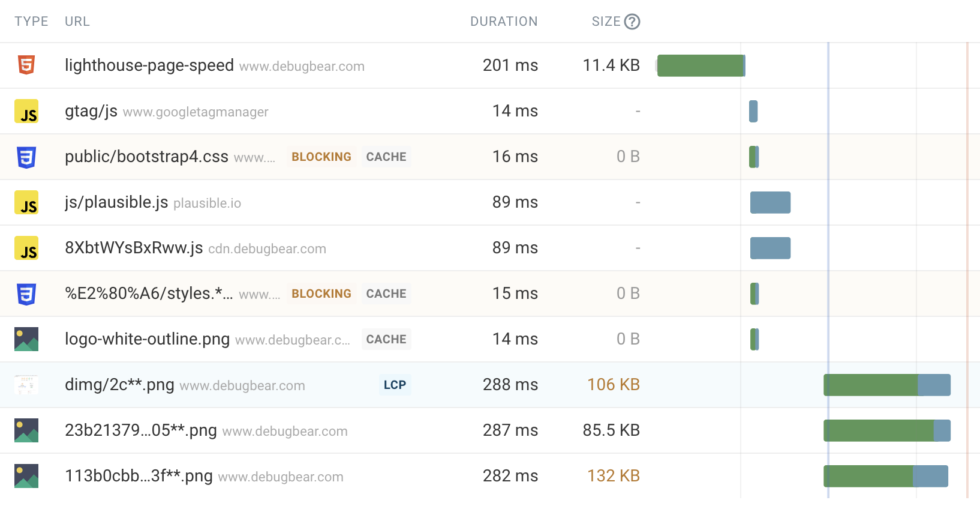
Task: Click the CSS icon next to styles row
Action: tap(26, 294)
